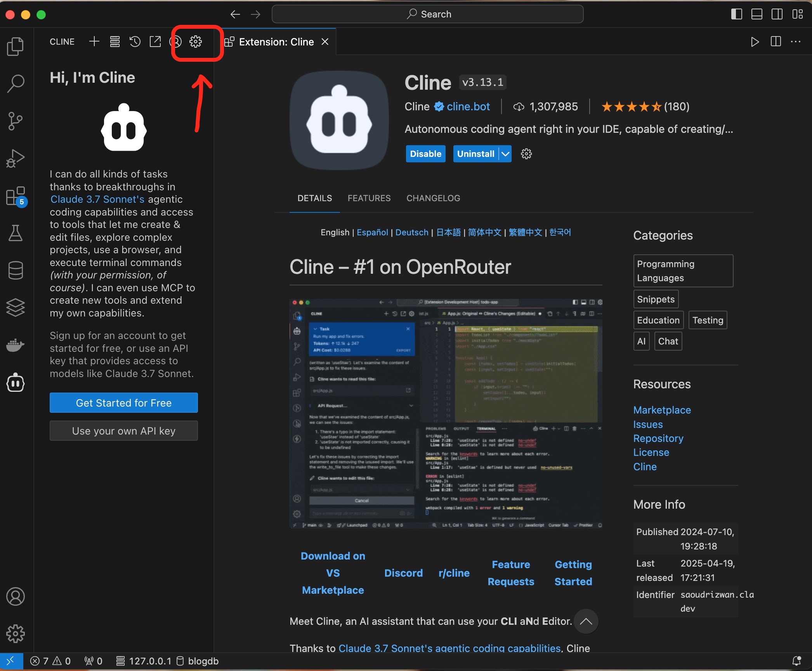The image size is (812, 671).
Task: Open Programming Languages category
Action: [x=683, y=271]
